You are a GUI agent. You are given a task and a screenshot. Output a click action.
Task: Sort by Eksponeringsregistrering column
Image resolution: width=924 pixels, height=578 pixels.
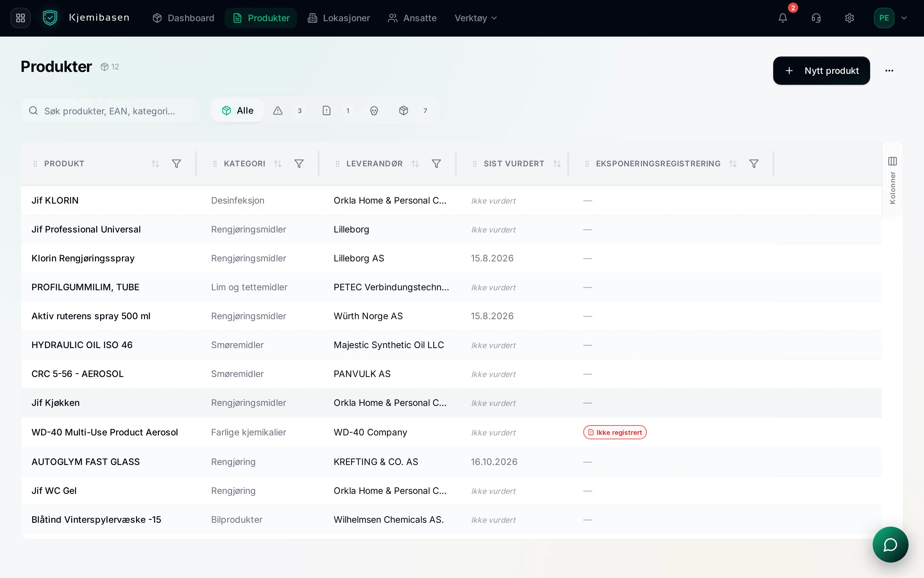point(733,164)
